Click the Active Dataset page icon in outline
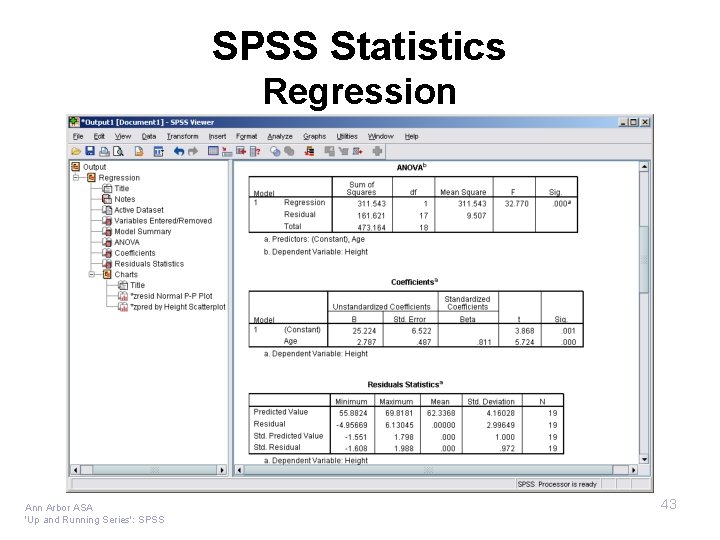The image size is (720, 540). [x=107, y=210]
